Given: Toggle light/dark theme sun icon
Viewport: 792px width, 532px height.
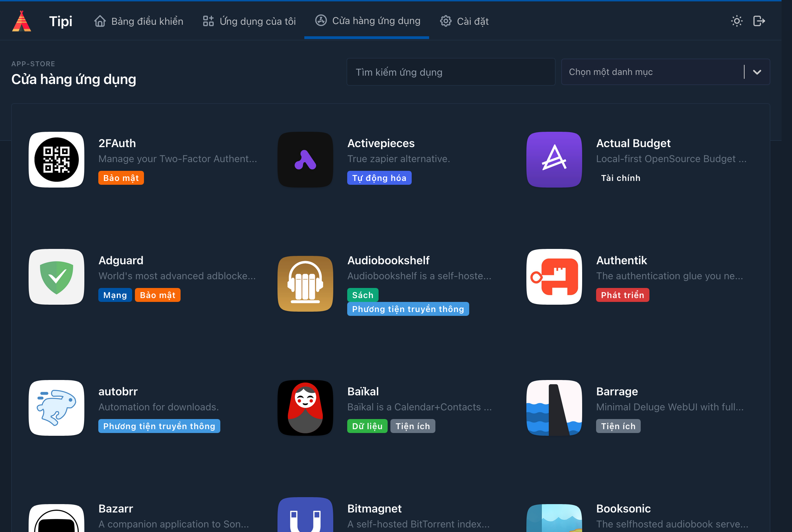Looking at the screenshot, I should pos(737,21).
